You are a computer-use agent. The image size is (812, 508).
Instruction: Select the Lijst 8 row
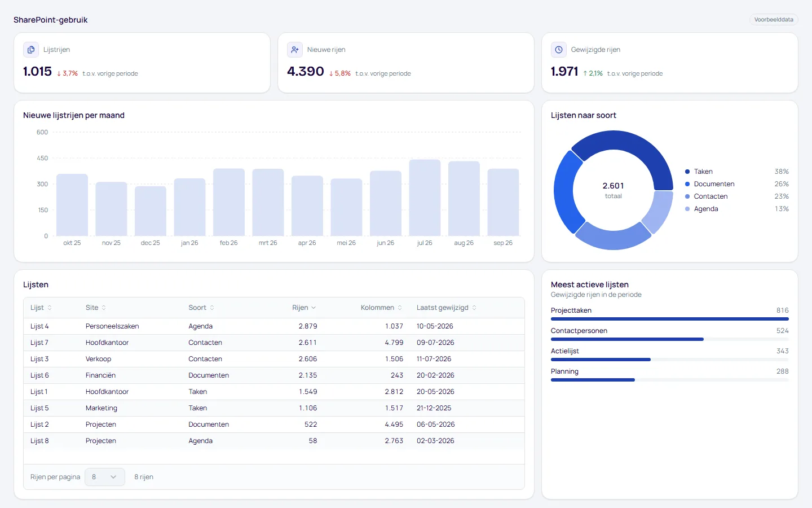[274, 441]
